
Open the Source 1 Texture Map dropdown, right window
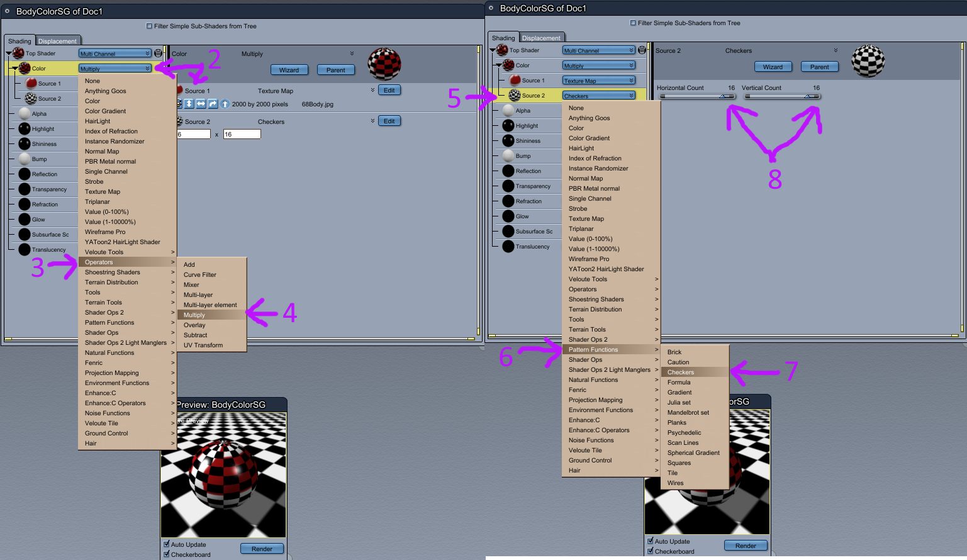click(x=599, y=81)
